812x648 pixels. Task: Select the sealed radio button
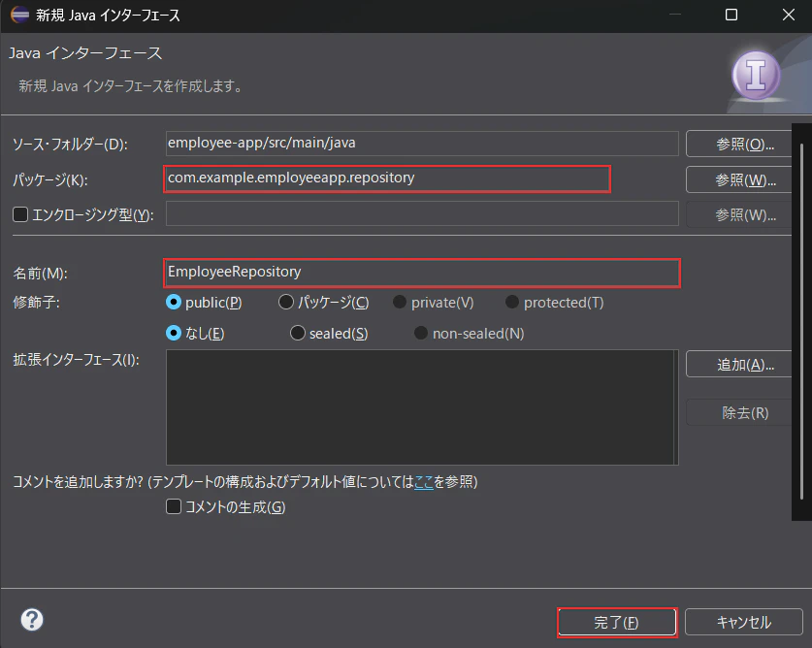297,333
